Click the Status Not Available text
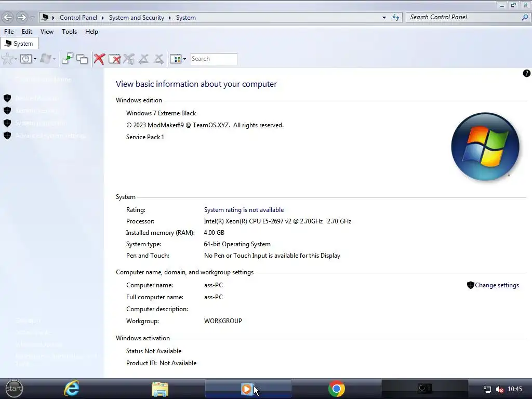 pos(154,351)
